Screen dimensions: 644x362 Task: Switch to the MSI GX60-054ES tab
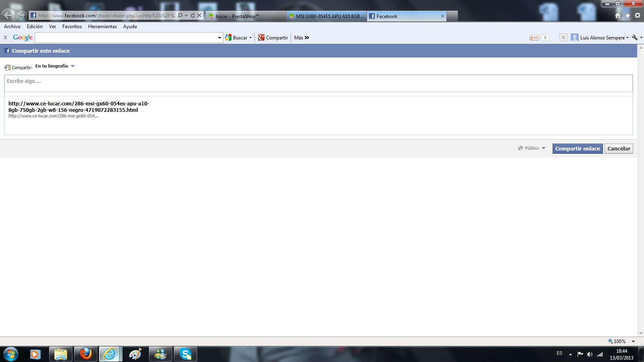[326, 16]
